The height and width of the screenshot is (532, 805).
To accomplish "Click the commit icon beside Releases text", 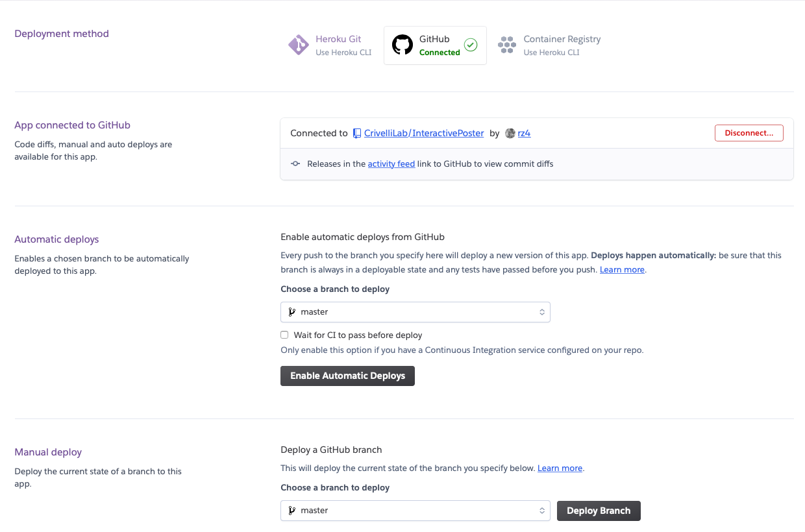I will pyautogui.click(x=295, y=164).
